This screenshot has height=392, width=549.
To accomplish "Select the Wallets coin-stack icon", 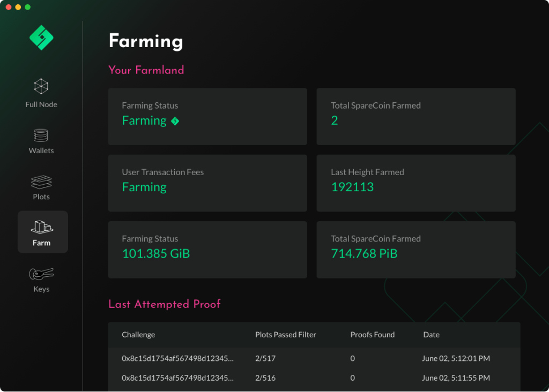I will [x=41, y=135].
